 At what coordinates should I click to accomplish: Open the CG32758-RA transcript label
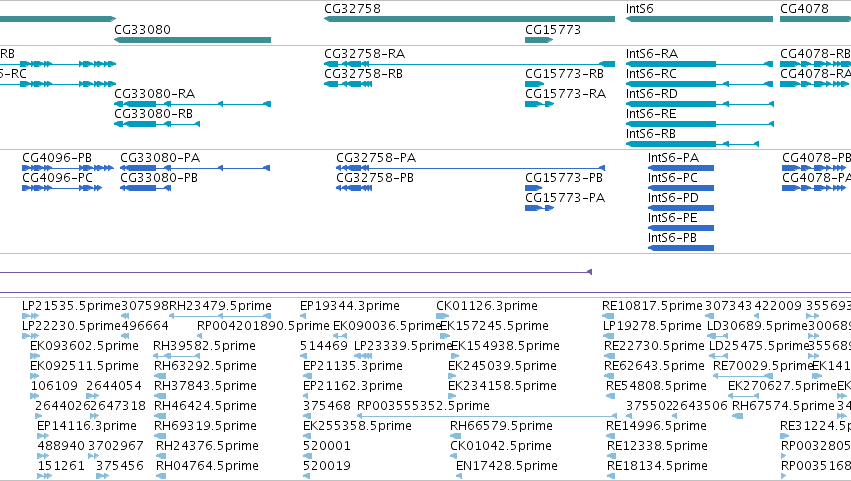[x=365, y=54]
